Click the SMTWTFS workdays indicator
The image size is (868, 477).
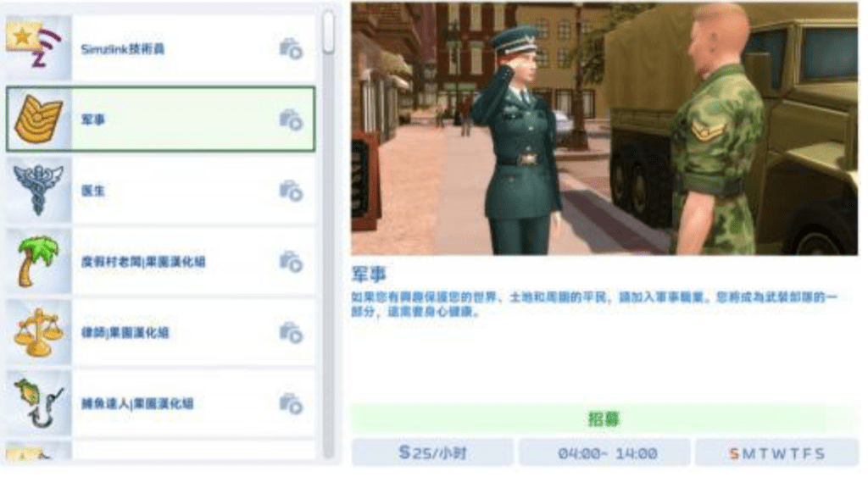point(776,453)
